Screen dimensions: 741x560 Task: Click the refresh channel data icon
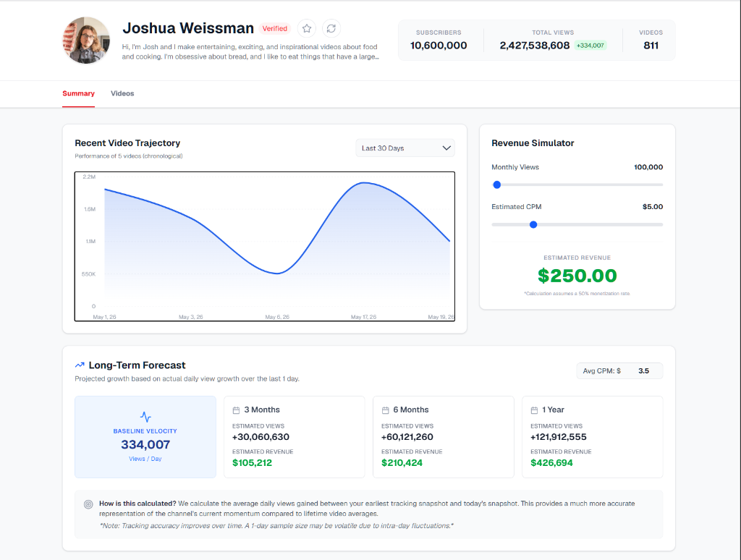pyautogui.click(x=331, y=28)
